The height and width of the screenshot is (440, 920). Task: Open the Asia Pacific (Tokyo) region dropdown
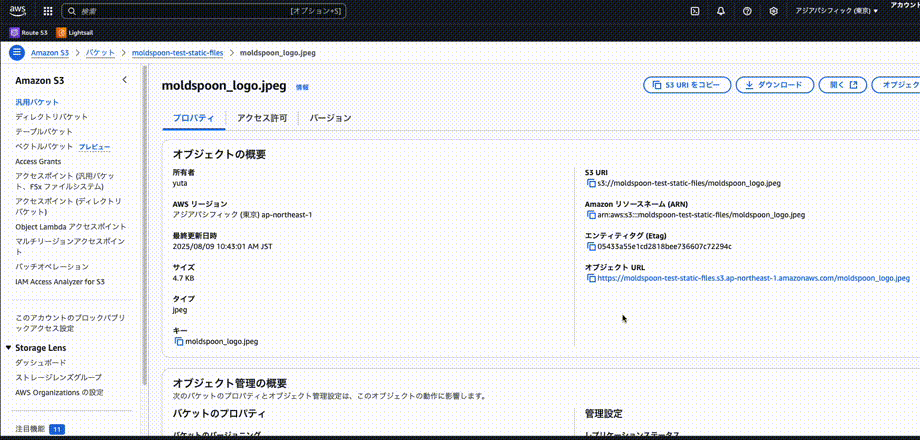[836, 11]
